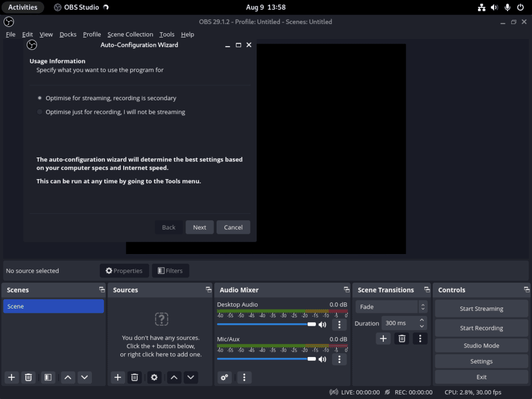Click Start Recording in the Controls panel

click(x=481, y=328)
